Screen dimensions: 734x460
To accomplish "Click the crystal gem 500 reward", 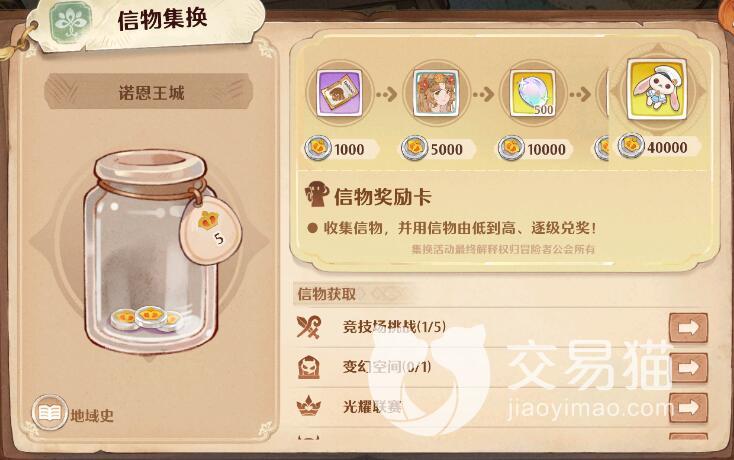I will (533, 93).
